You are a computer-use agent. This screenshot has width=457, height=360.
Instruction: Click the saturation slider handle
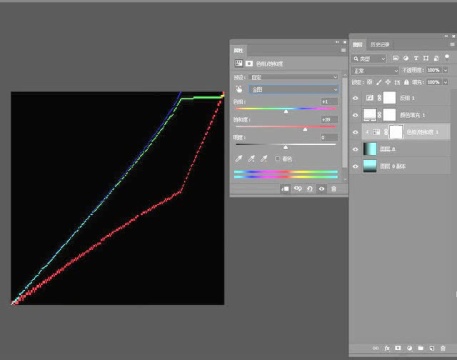pyautogui.click(x=305, y=129)
